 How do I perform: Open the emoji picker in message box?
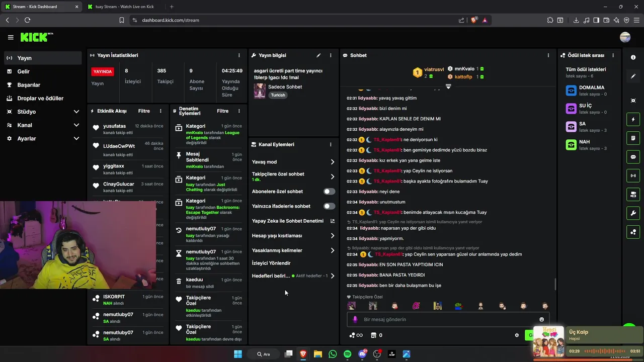[541, 319]
